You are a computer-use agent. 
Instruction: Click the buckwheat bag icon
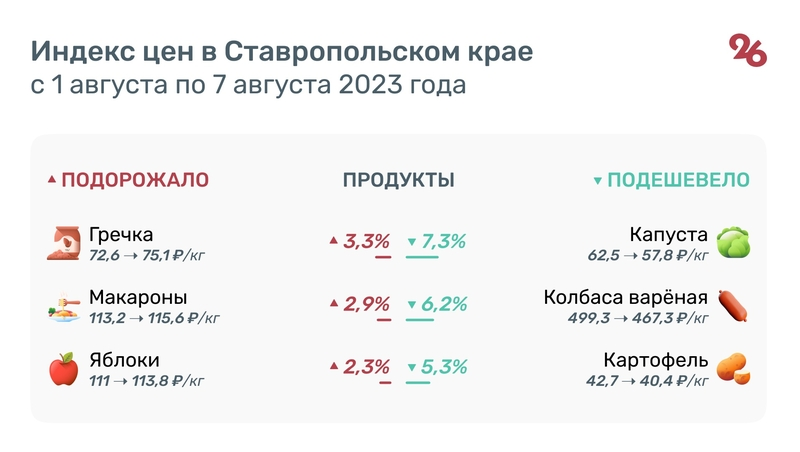pyautogui.click(x=64, y=243)
